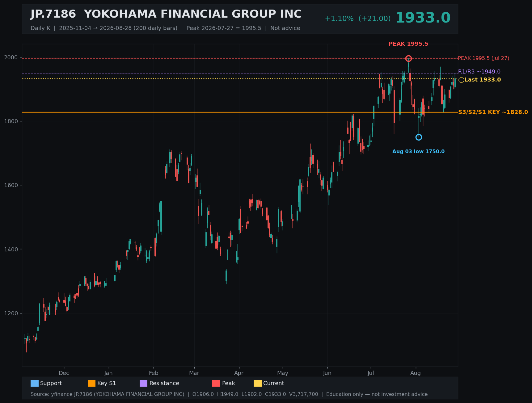Click the "+1.10% (+21.00)" change value
532x403 pixels.
(357, 19)
